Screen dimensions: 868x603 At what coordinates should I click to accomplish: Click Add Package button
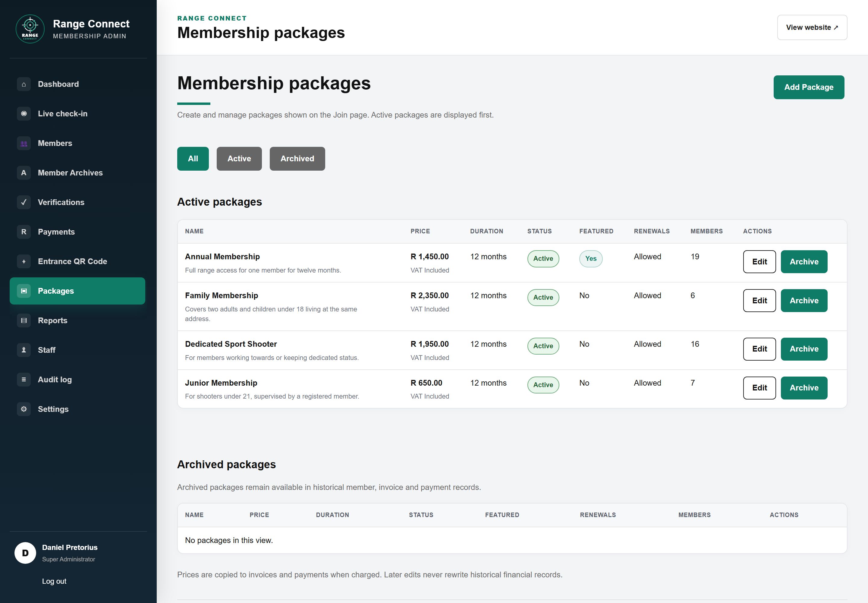tap(809, 87)
